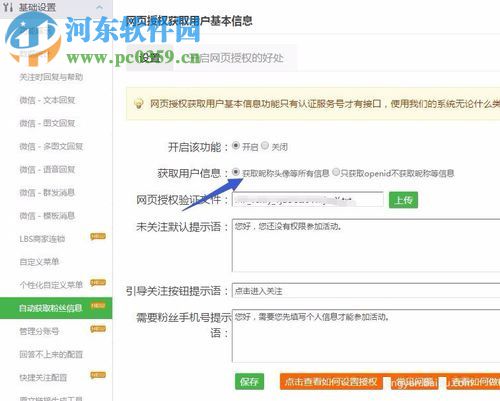The height and width of the screenshot is (401, 500).
Task: Click the lightbulb tip icon in notice
Action: coord(139,104)
